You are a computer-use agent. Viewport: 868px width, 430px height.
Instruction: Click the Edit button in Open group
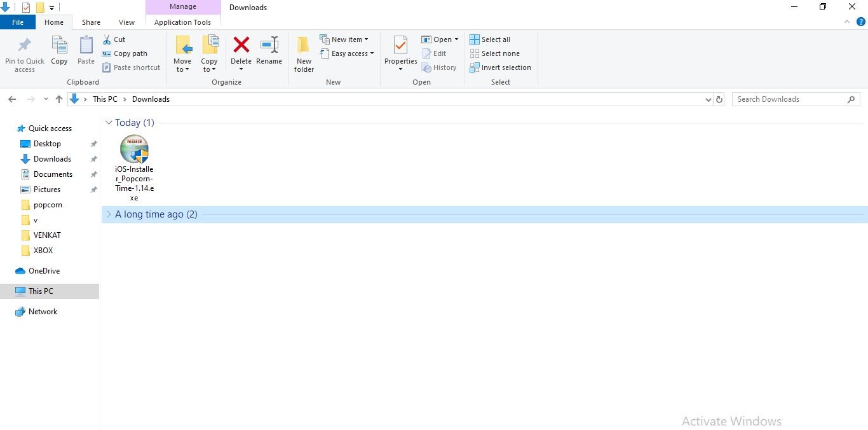click(x=434, y=53)
